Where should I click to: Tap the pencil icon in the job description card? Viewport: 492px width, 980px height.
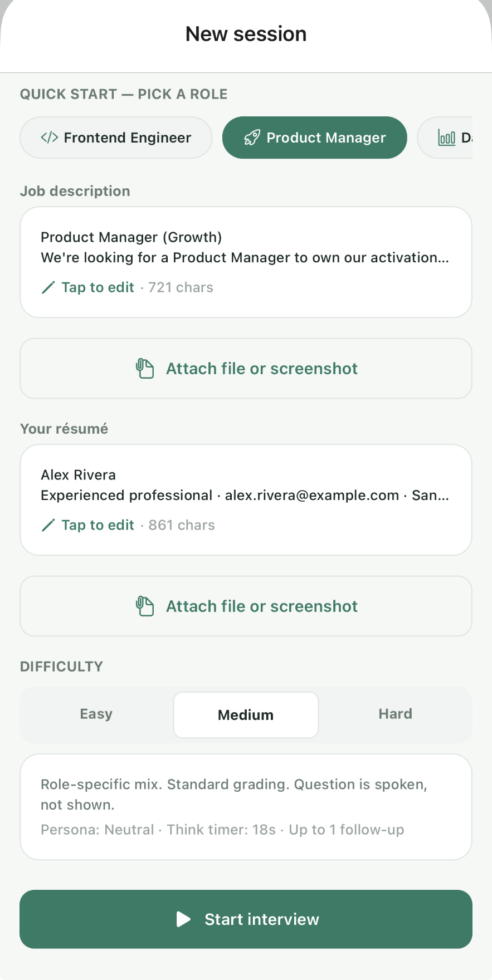(x=48, y=287)
